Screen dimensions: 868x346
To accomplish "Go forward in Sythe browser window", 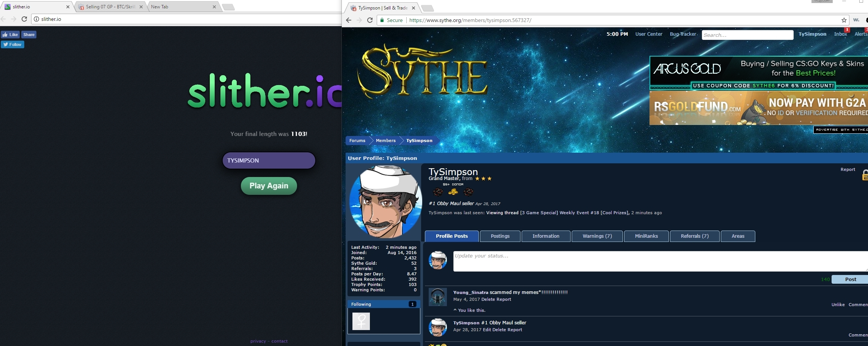I will click(x=359, y=20).
